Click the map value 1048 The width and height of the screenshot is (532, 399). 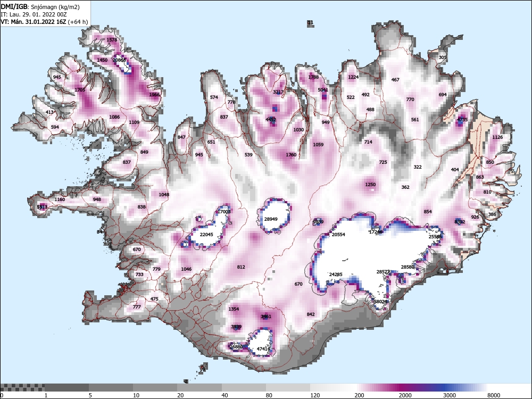(164, 195)
